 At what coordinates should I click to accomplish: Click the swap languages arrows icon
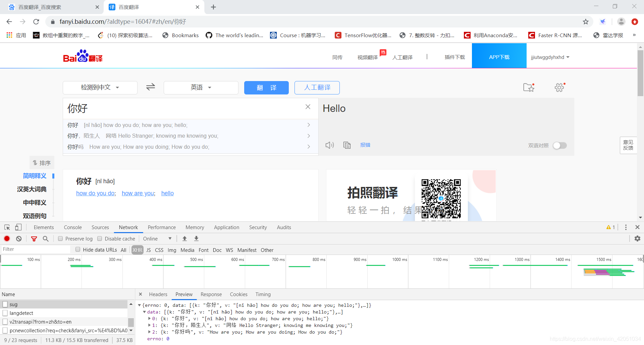coord(151,87)
